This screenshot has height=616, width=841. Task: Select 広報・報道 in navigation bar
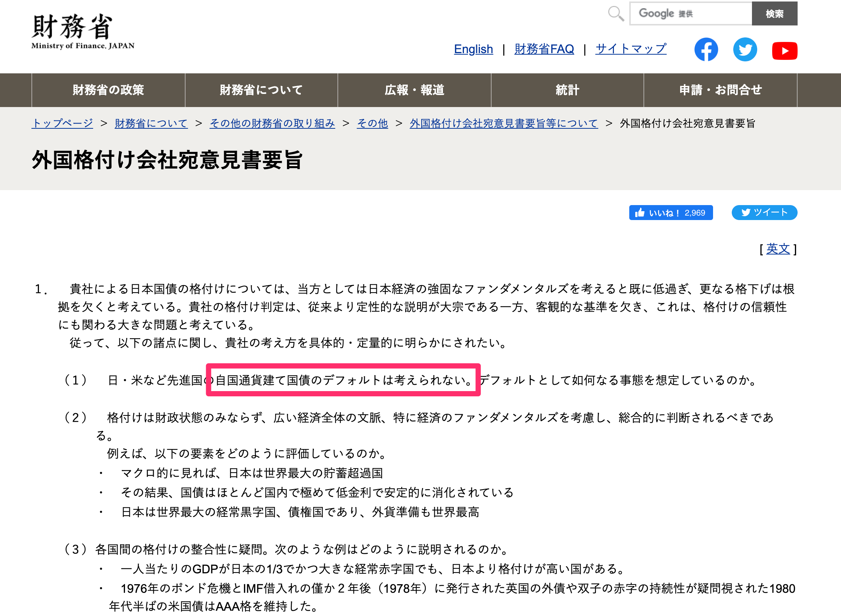[414, 90]
